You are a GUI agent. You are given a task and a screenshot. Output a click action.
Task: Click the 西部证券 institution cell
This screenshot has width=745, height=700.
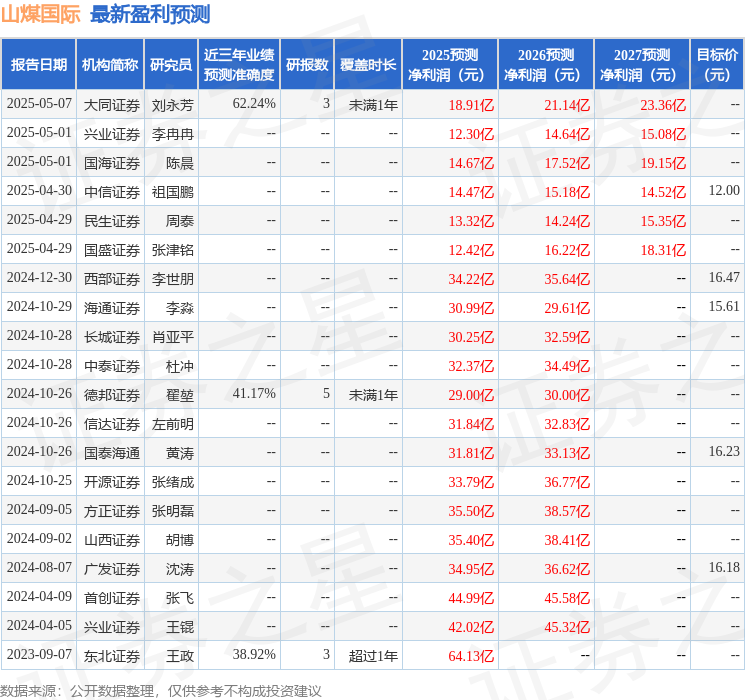tap(112, 279)
